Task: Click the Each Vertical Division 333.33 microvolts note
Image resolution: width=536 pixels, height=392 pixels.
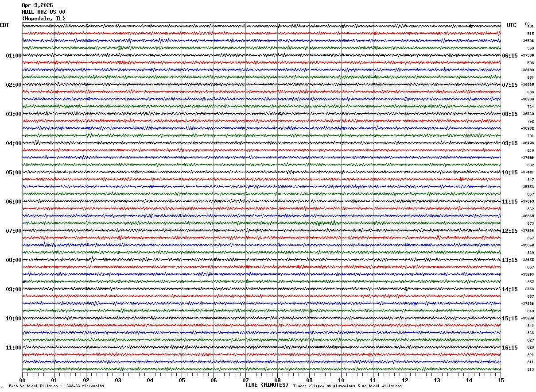Action: 56,386
